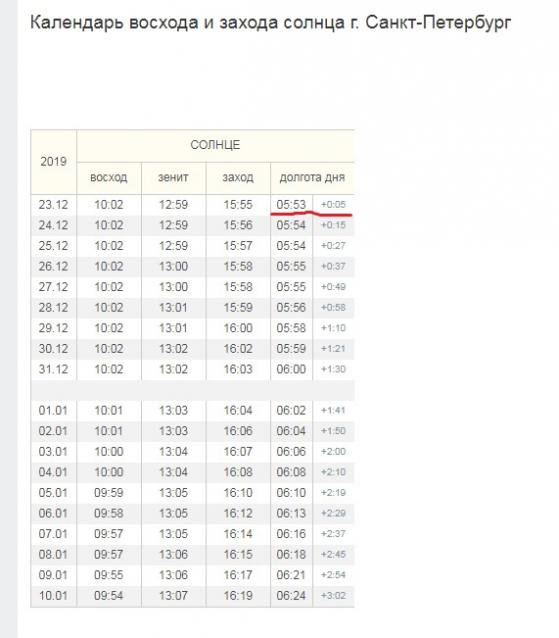Click sunset 16:19 in last row
Viewport: 559px width, 638px height.
[238, 596]
